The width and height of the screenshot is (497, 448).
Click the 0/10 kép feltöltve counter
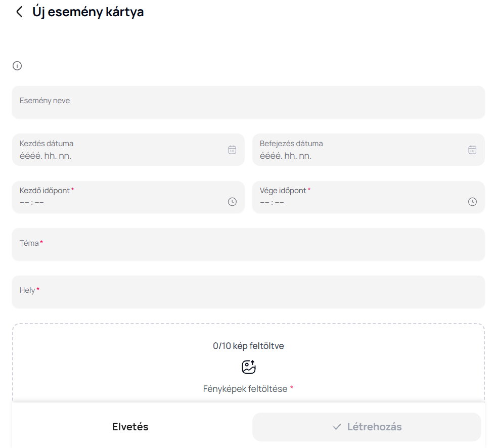248,346
